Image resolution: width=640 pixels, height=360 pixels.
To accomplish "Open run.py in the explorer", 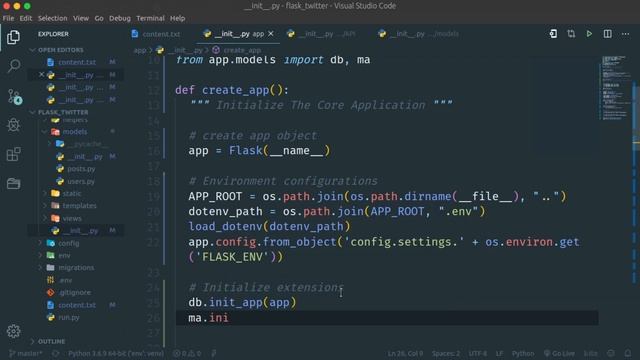I will point(69,317).
